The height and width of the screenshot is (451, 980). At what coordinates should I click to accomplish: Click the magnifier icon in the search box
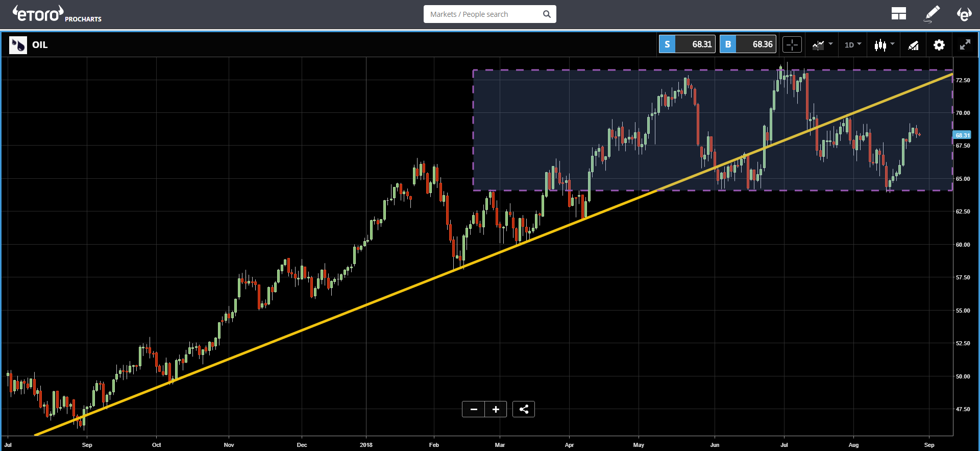pyautogui.click(x=547, y=14)
